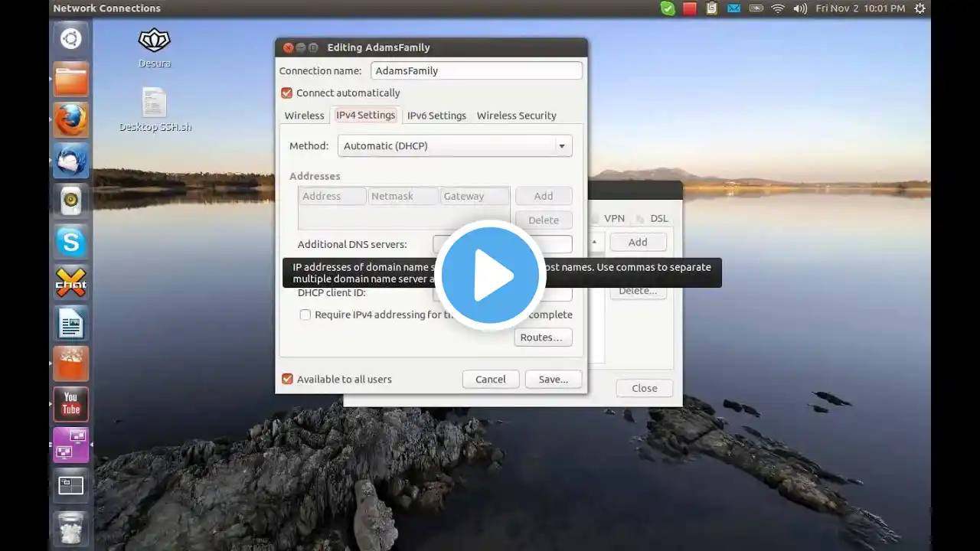Open the Workspace Switcher in the launcher

pos(71,485)
